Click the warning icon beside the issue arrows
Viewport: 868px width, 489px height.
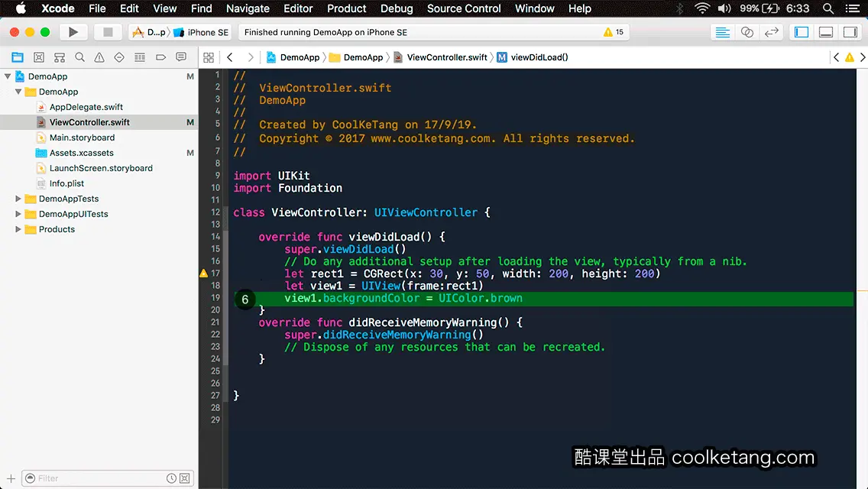click(849, 57)
